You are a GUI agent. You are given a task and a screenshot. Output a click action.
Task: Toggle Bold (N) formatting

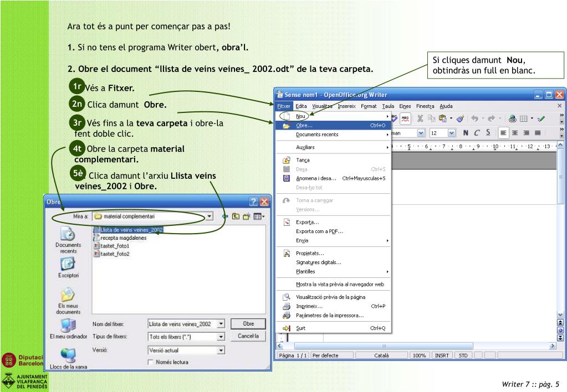[x=466, y=133]
